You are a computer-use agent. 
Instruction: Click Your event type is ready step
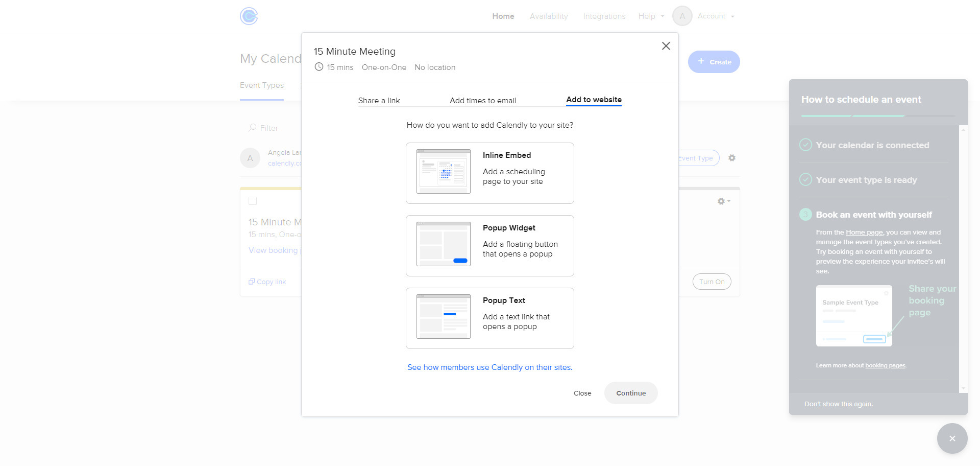coord(866,180)
